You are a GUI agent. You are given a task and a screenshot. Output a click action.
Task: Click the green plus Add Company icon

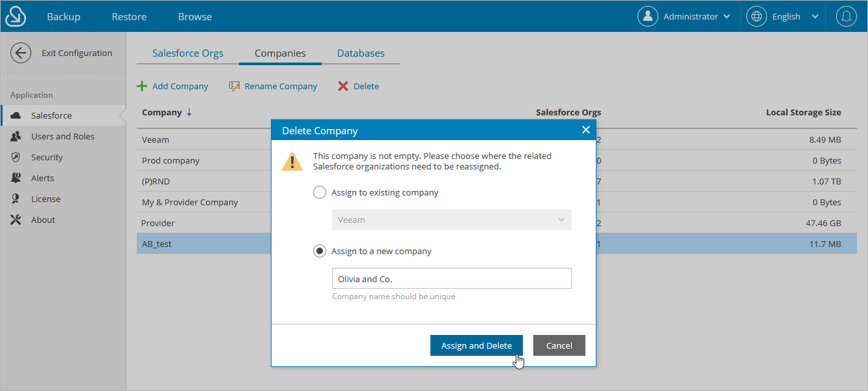[x=141, y=86]
